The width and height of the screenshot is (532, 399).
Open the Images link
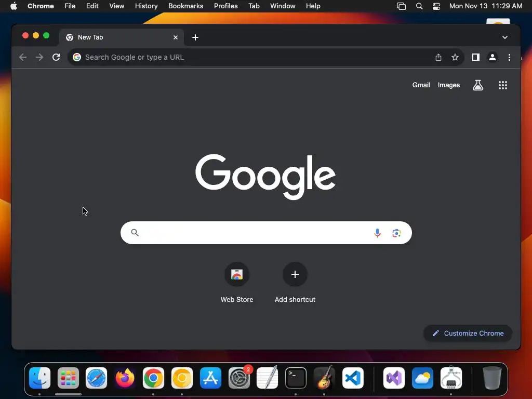(x=448, y=85)
